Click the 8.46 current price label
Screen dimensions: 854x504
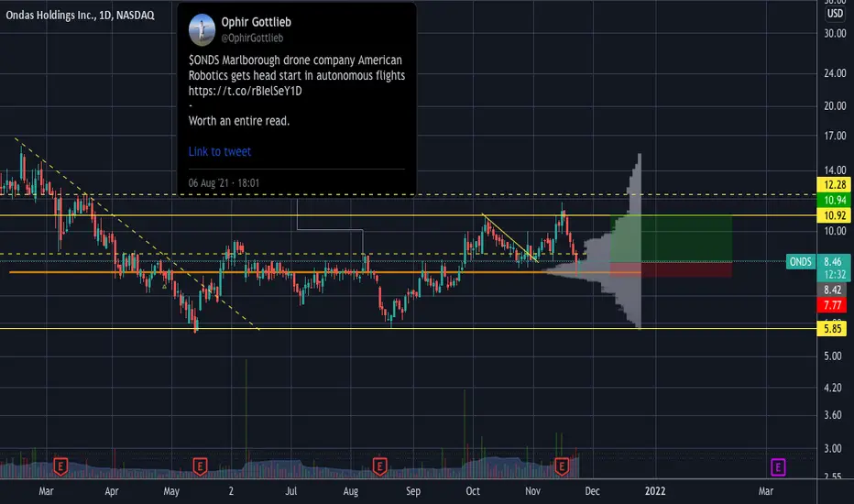pos(833,261)
